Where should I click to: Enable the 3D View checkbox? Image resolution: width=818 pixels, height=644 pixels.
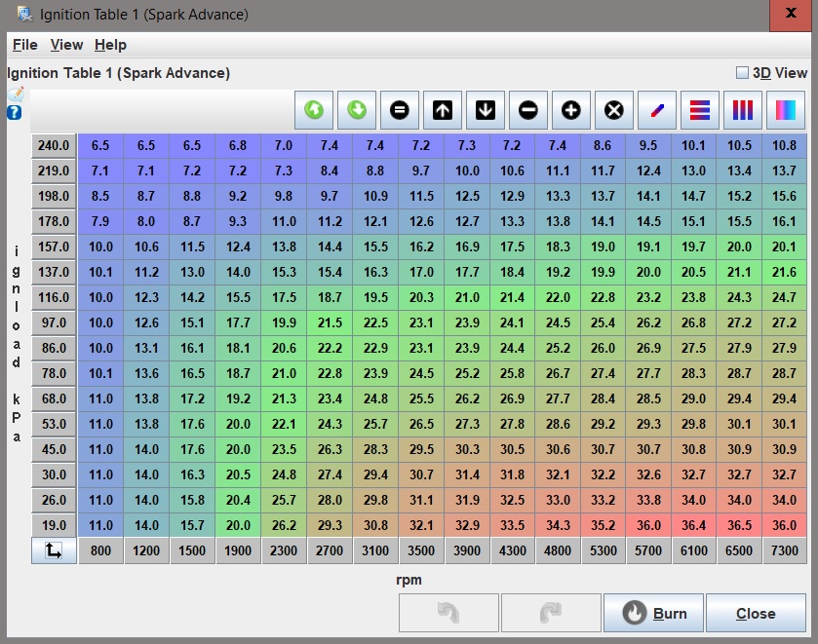[x=742, y=73]
